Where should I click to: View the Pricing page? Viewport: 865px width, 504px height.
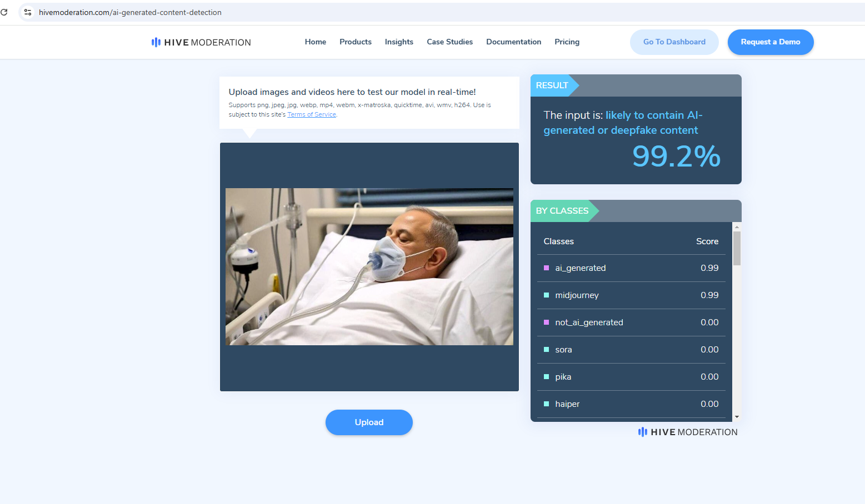point(567,42)
